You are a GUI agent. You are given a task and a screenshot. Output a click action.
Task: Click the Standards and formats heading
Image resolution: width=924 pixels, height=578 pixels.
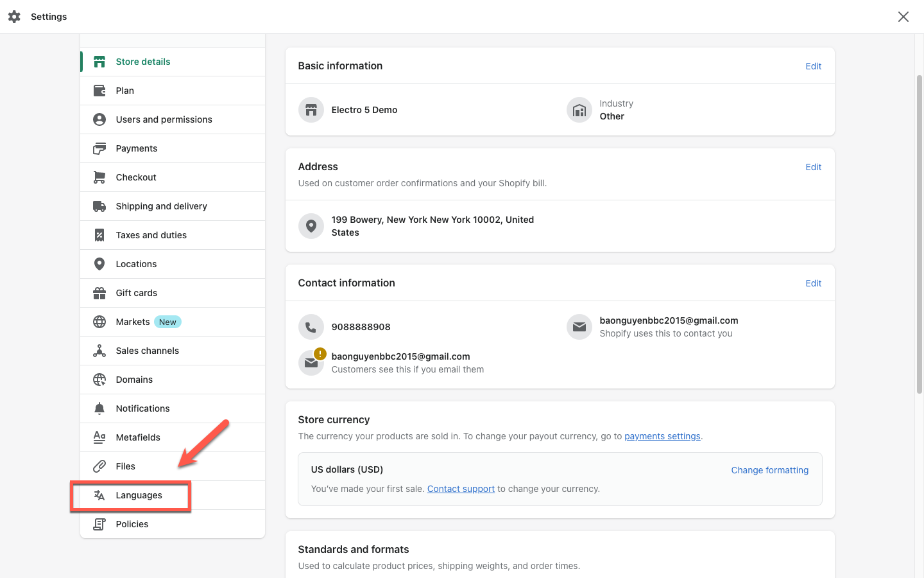(354, 549)
